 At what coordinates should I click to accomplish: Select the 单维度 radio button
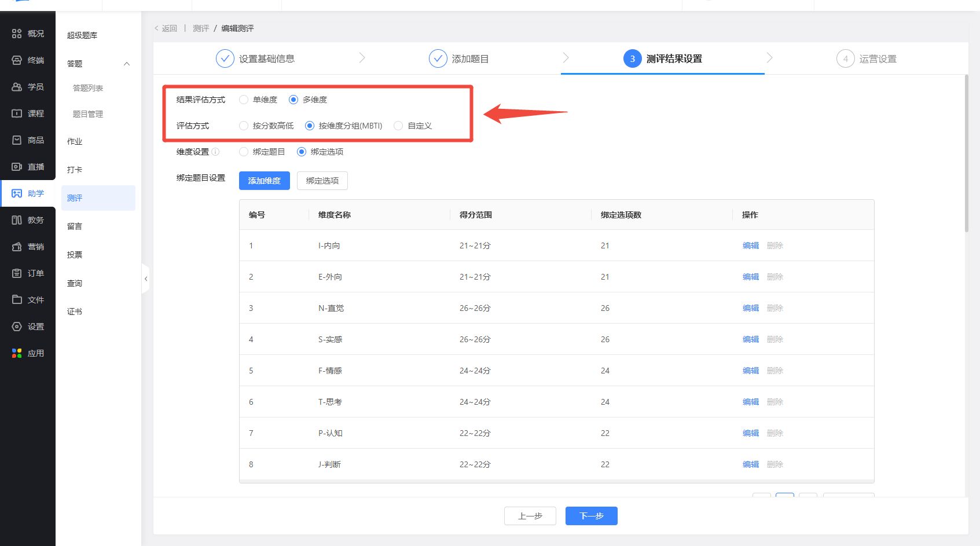pyautogui.click(x=244, y=100)
